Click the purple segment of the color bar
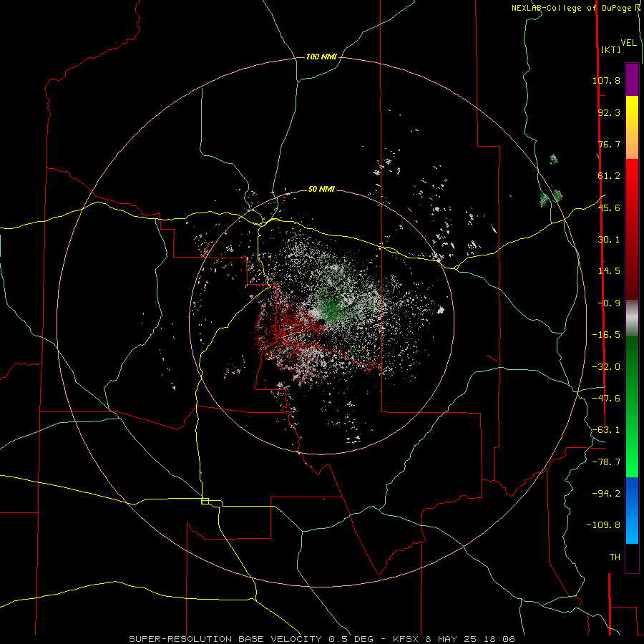 click(632, 79)
